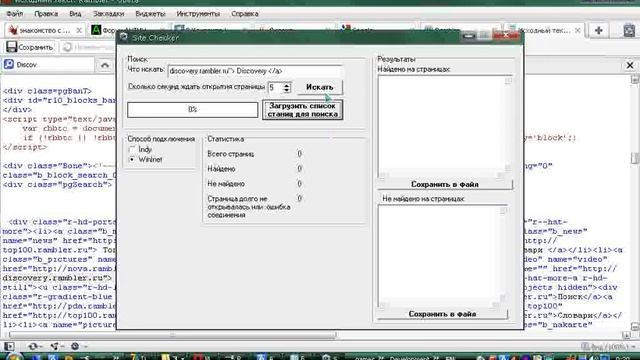The image size is (640, 360).
Task: Click 'Сохранить в файл' under found pages list
Action: [x=444, y=184]
